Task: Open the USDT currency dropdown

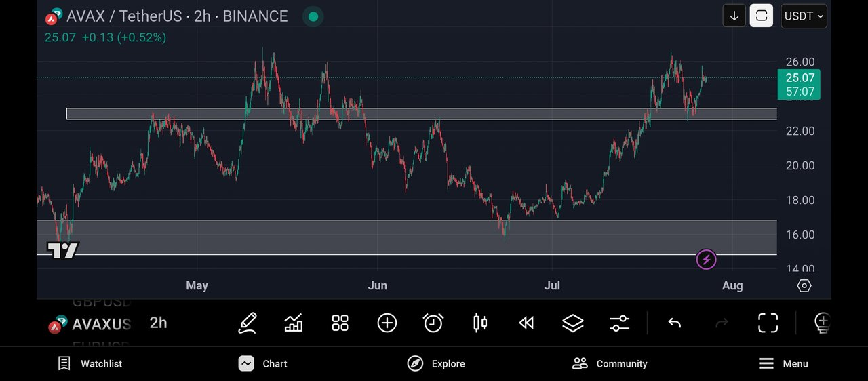Action: 804,16
